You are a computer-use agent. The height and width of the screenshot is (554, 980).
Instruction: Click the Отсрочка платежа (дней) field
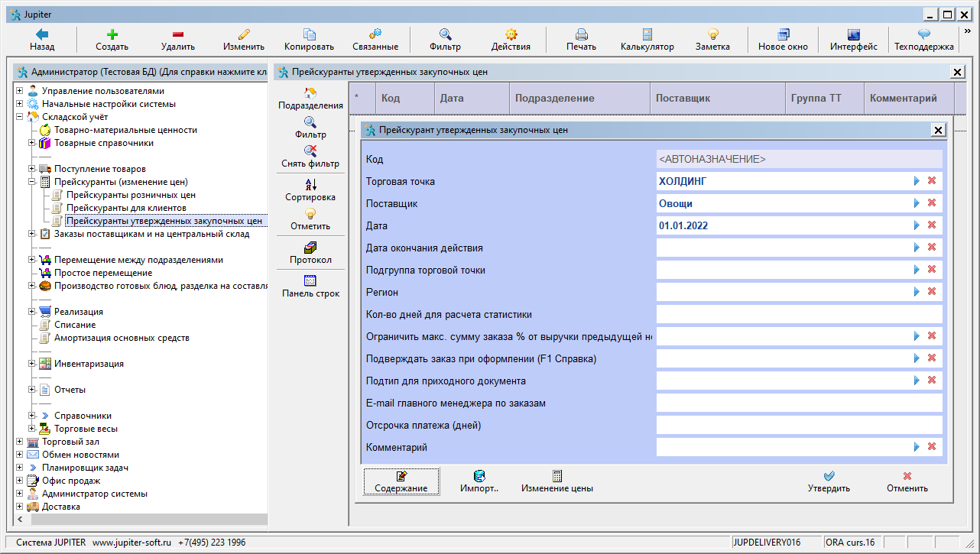click(x=799, y=425)
